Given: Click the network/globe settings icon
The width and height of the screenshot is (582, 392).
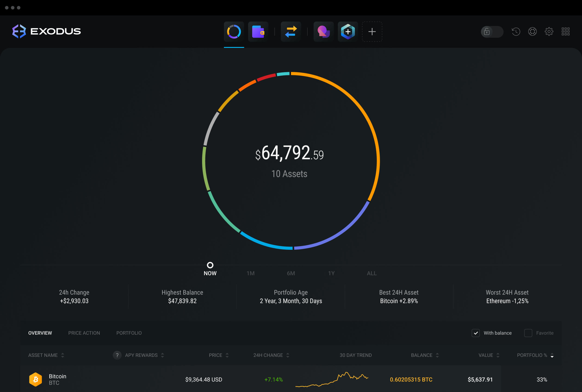Looking at the screenshot, I should (x=533, y=31).
